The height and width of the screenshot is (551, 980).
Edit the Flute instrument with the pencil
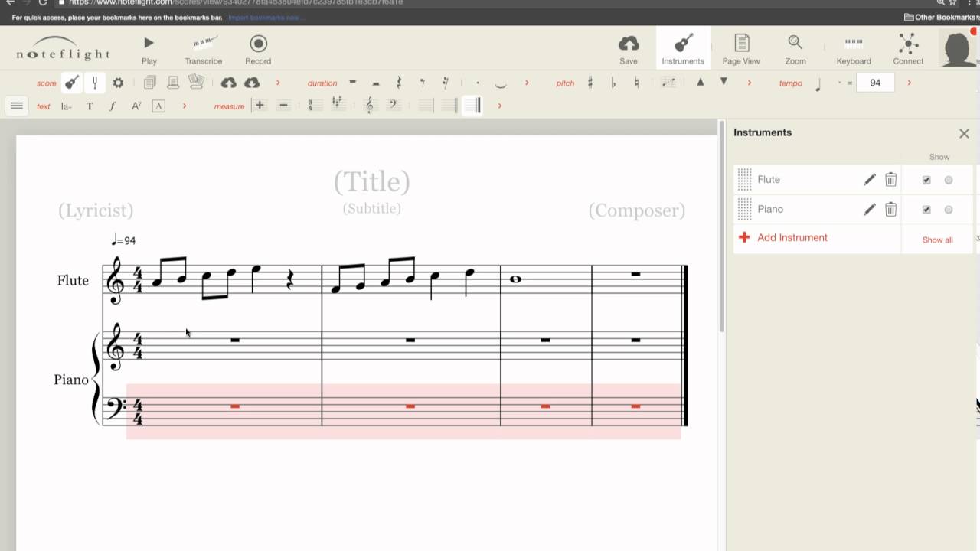tap(869, 180)
